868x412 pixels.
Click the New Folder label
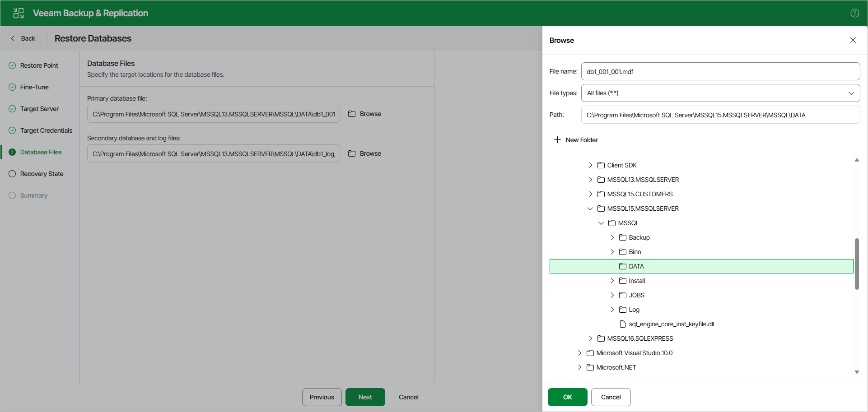point(582,140)
